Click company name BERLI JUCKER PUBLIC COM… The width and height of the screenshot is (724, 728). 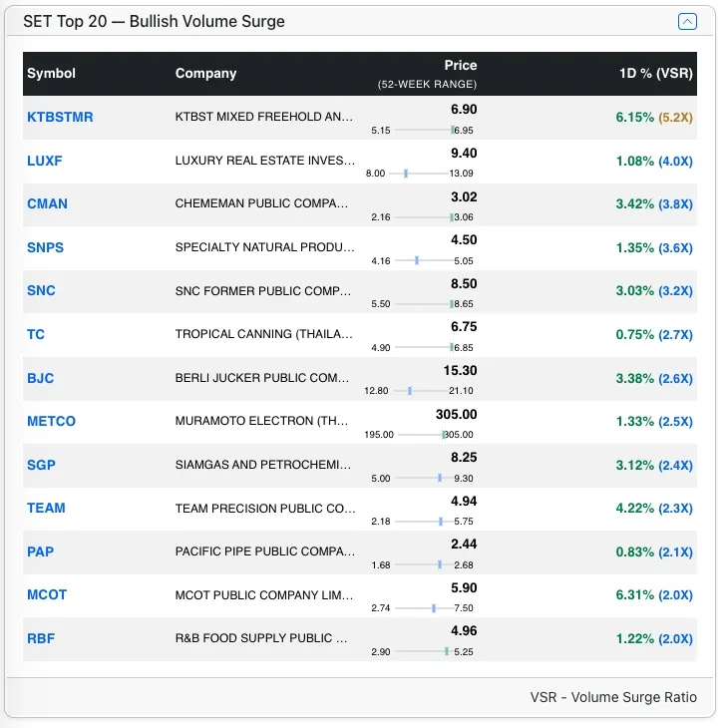click(262, 378)
